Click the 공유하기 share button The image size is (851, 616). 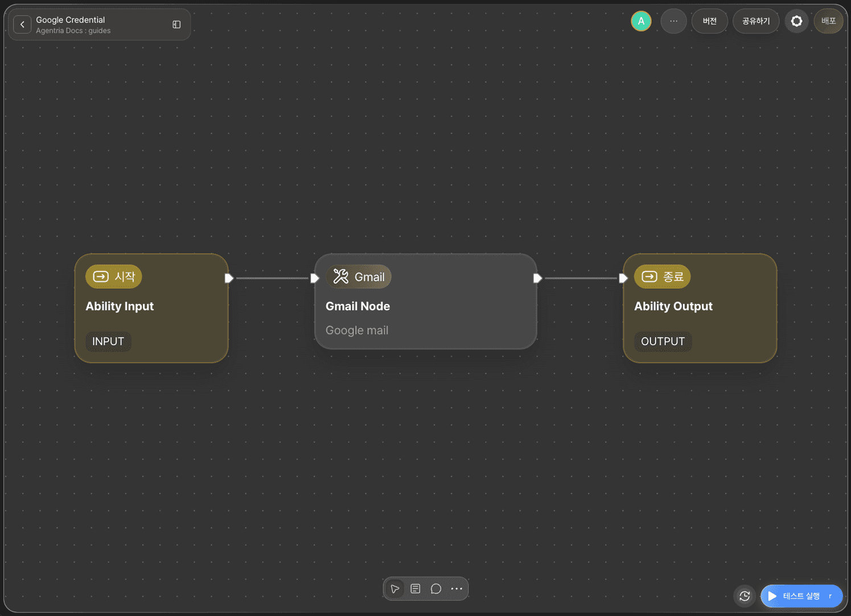[755, 21]
